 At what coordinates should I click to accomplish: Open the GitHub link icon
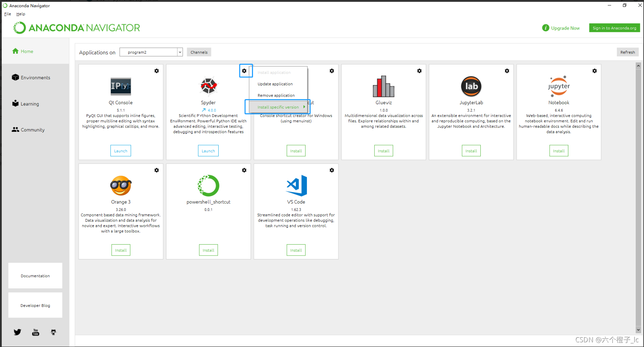click(x=53, y=332)
